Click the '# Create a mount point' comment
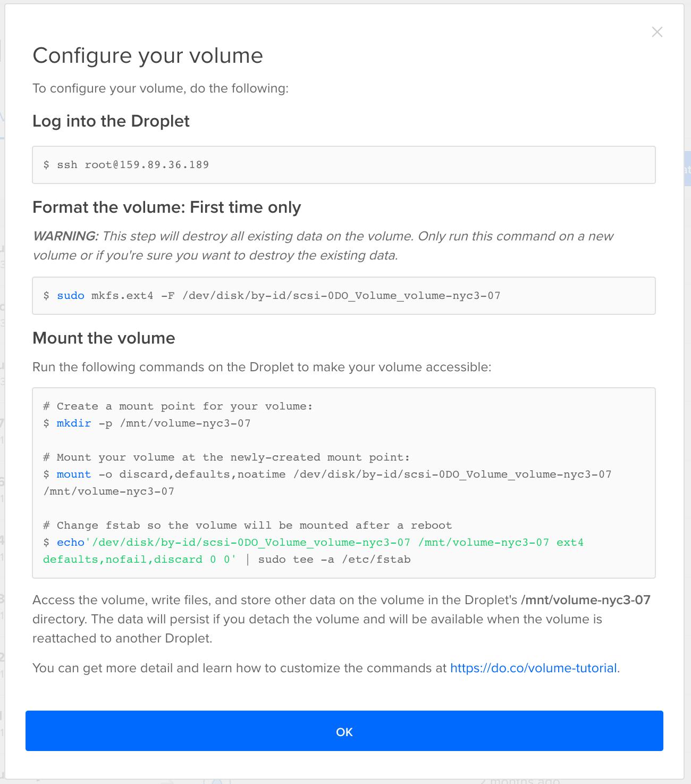Screen dimensions: 691x784 [178, 406]
